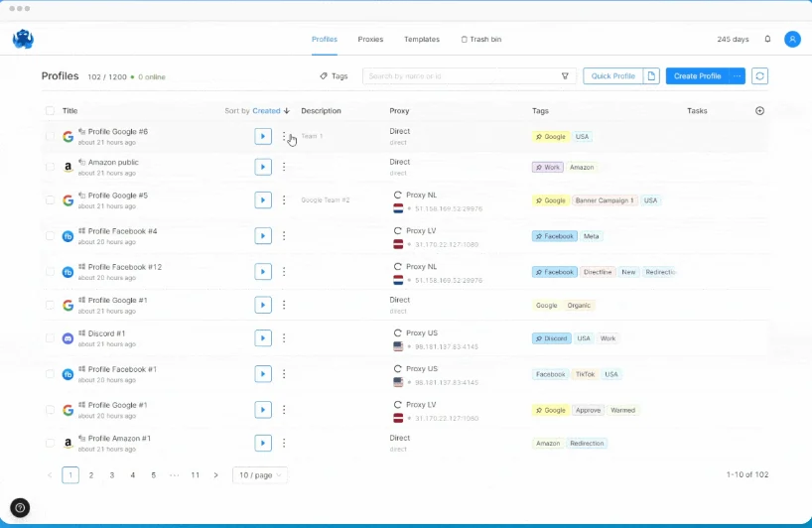Screen dimensions: 812x528
Task: Tick the checkbox for Profile Amazon #1
Action: coord(50,443)
